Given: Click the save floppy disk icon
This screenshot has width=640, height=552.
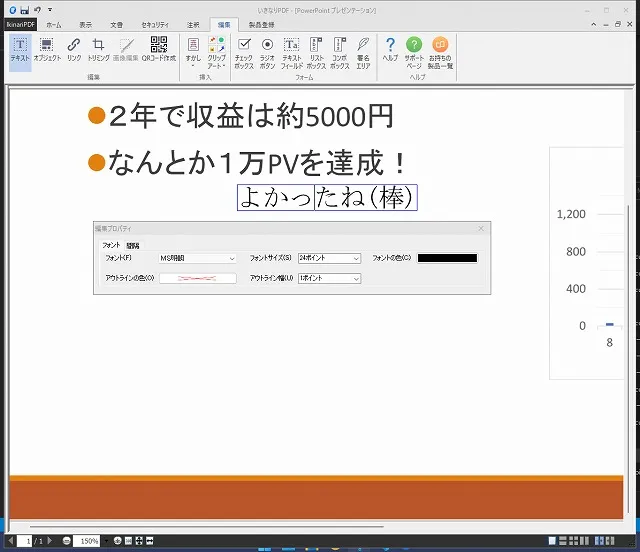Looking at the screenshot, I should (x=25, y=10).
